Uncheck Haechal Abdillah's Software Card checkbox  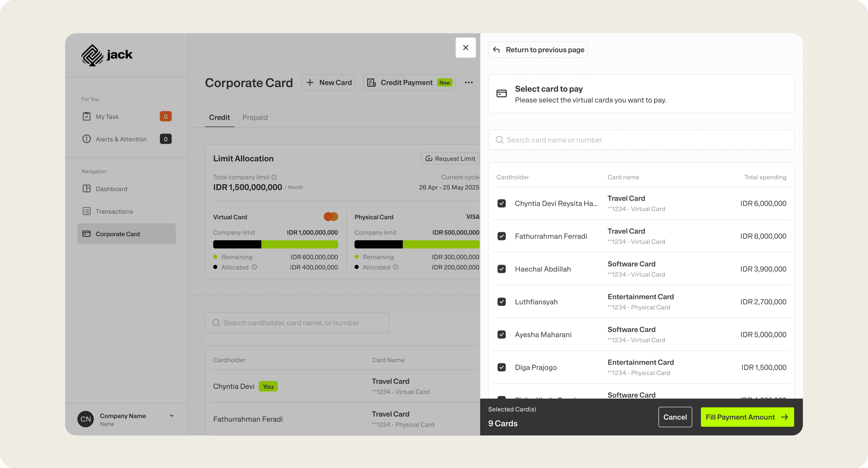tap(502, 269)
